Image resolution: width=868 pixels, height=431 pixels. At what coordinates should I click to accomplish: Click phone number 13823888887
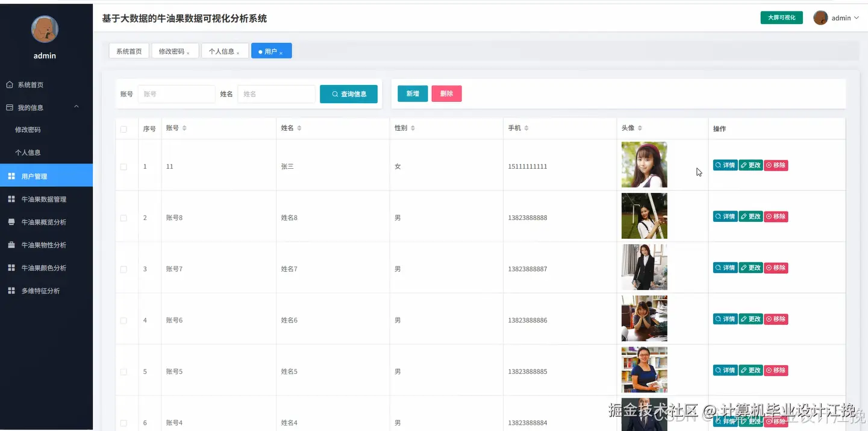point(528,269)
